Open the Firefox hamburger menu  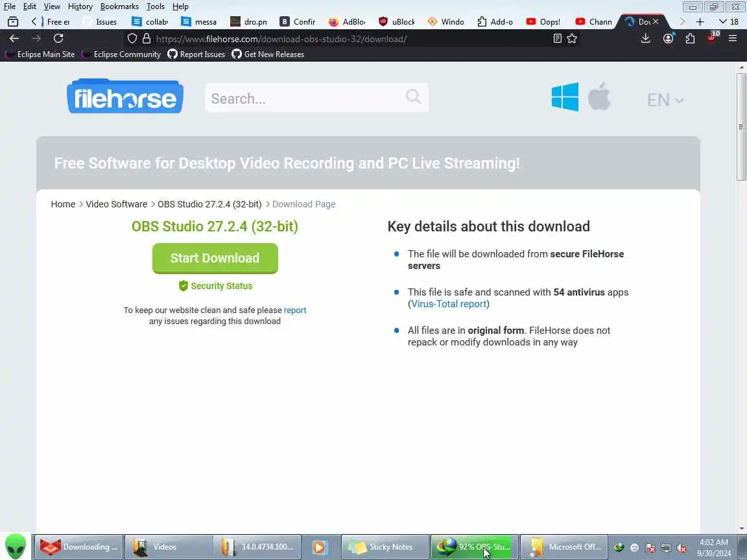click(x=733, y=39)
